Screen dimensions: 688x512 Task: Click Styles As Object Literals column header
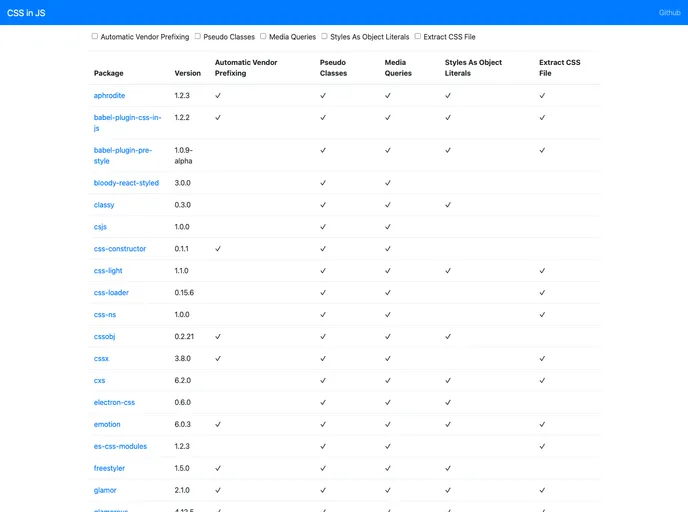coord(473,68)
